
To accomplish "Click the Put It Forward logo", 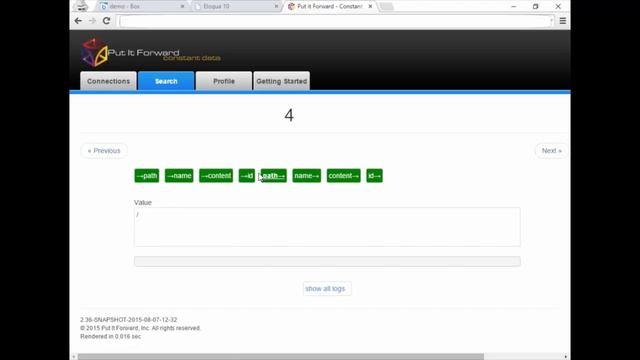I will pyautogui.click(x=151, y=53).
